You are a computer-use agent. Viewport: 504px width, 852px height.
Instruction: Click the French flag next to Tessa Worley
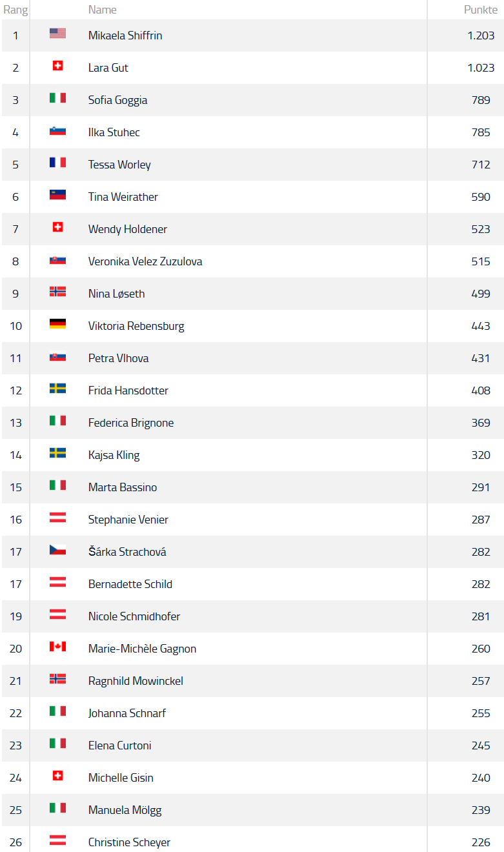coord(57,163)
